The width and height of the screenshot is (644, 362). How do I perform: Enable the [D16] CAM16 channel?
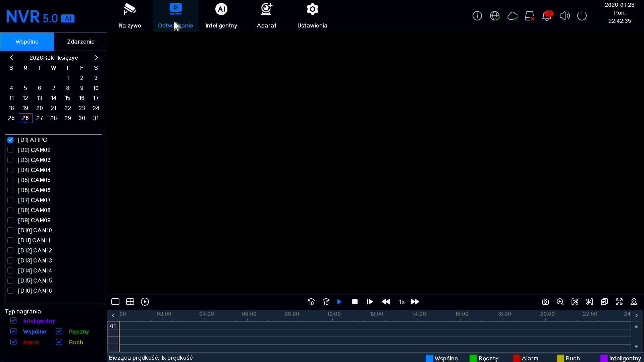[x=10, y=291]
